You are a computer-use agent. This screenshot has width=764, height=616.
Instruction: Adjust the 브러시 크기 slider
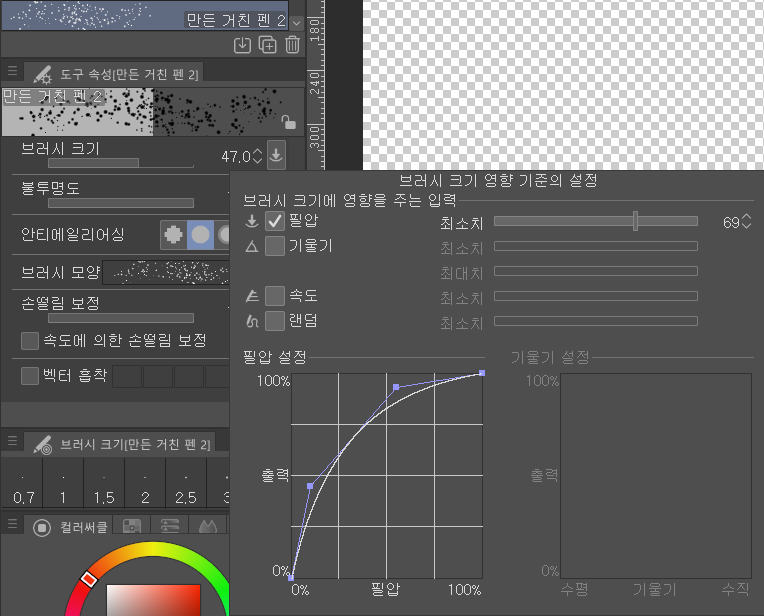pos(121,162)
